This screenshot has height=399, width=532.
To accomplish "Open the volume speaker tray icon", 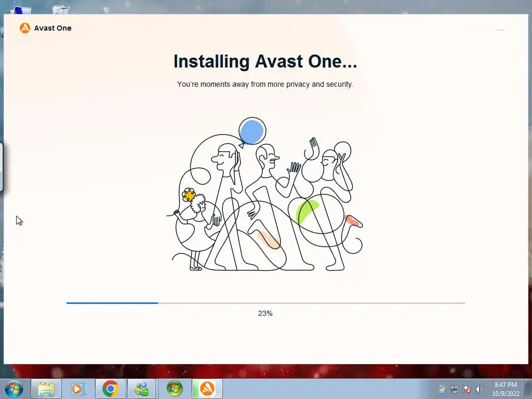I will click(480, 389).
